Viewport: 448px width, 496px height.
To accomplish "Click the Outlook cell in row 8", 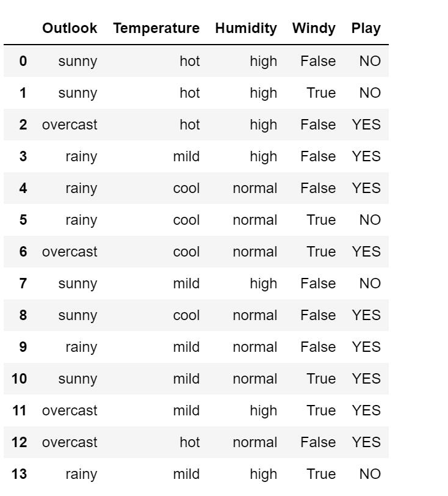I will [x=78, y=315].
